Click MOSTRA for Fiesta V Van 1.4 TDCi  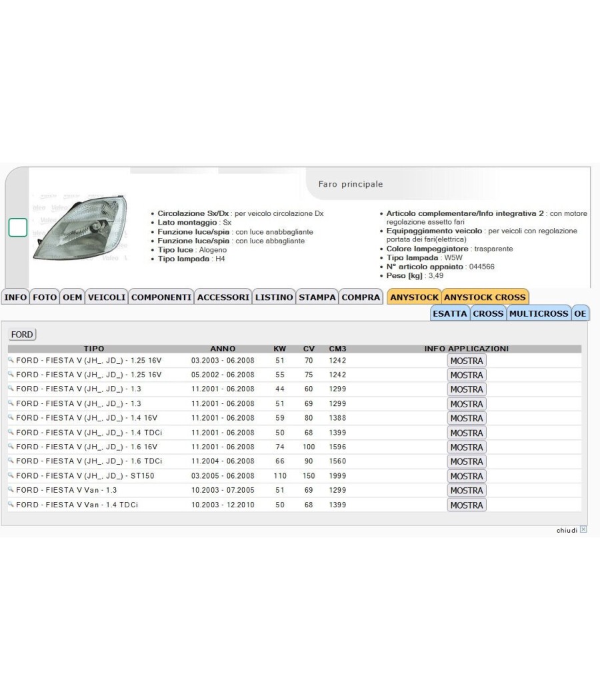tap(467, 505)
